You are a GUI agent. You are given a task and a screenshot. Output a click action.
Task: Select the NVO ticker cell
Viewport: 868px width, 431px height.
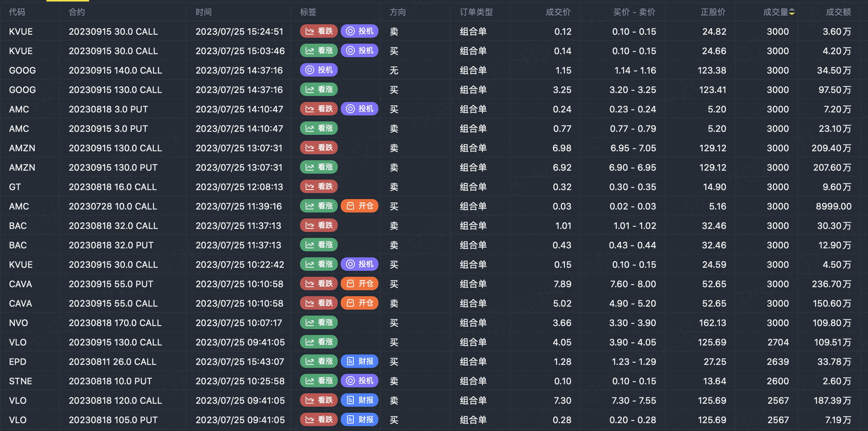18,323
